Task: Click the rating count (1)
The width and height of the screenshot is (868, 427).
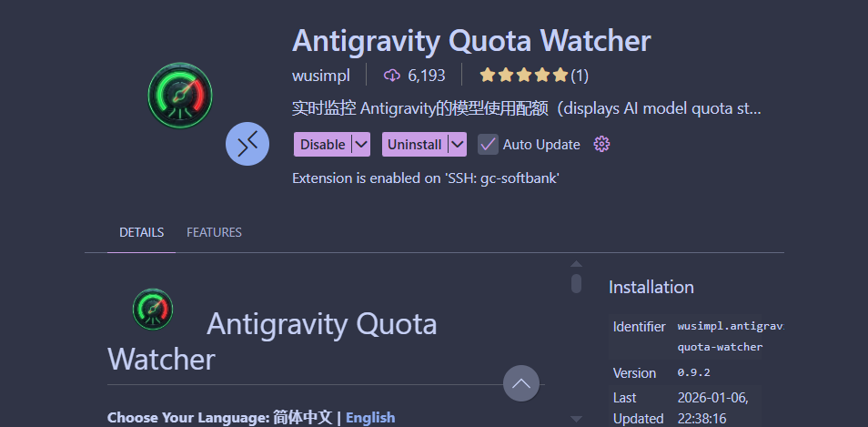Action: tap(580, 75)
